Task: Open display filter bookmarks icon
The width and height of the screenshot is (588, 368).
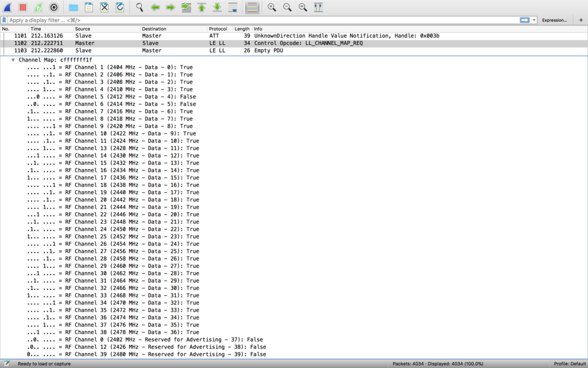Action: [4, 20]
